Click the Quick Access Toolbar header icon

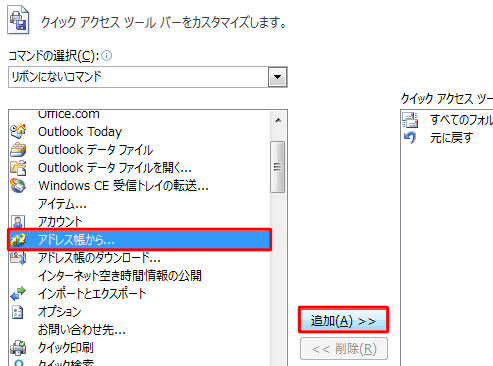coord(18,20)
